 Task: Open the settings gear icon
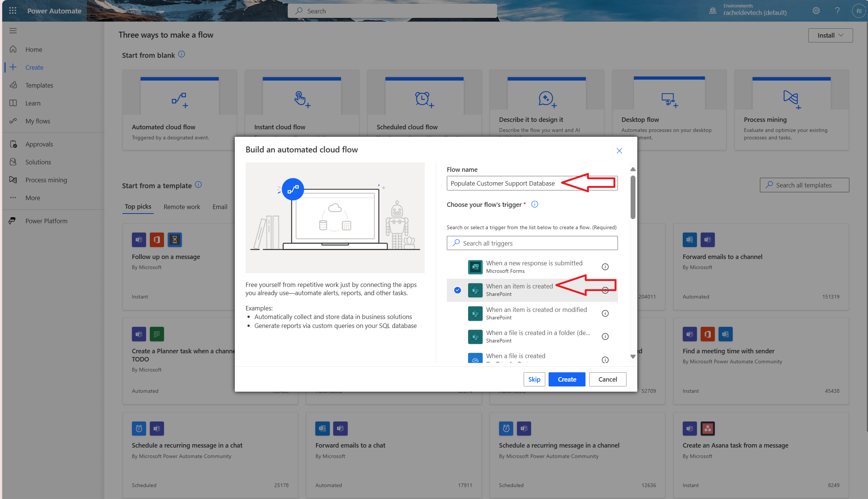click(x=816, y=11)
